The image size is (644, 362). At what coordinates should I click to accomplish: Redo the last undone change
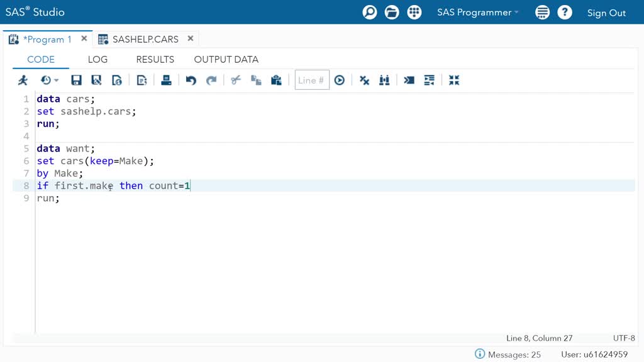click(212, 80)
